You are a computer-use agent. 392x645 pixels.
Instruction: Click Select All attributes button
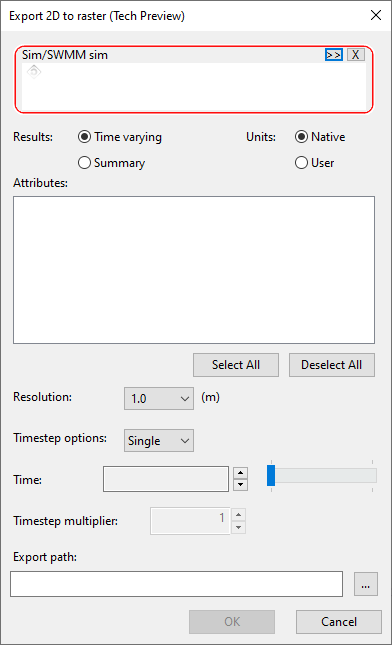tap(236, 365)
